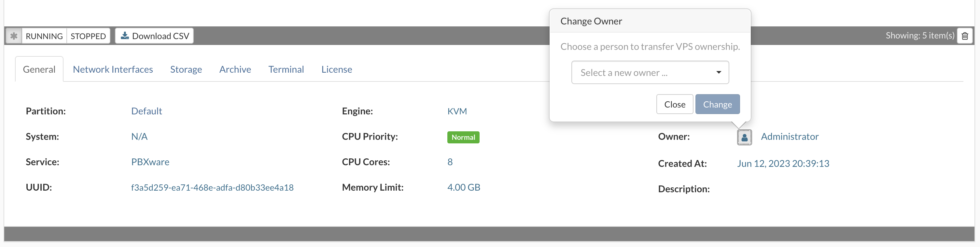Select the General tab
The width and height of the screenshot is (980, 247).
click(x=39, y=69)
